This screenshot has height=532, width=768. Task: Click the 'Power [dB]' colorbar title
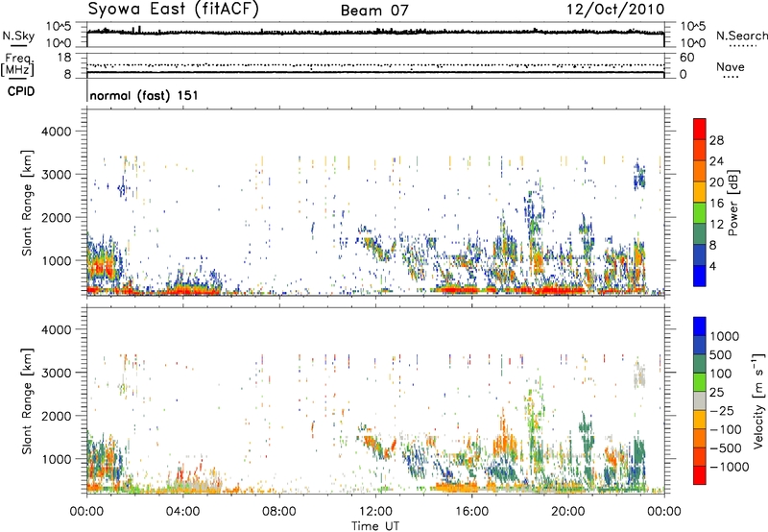(x=732, y=203)
